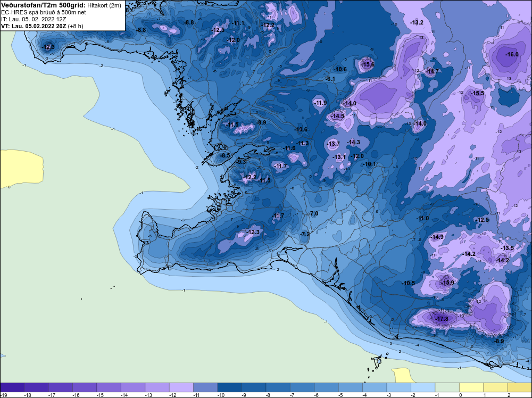
Task: Click the -14.3 temperature label
Action: (x=353, y=142)
